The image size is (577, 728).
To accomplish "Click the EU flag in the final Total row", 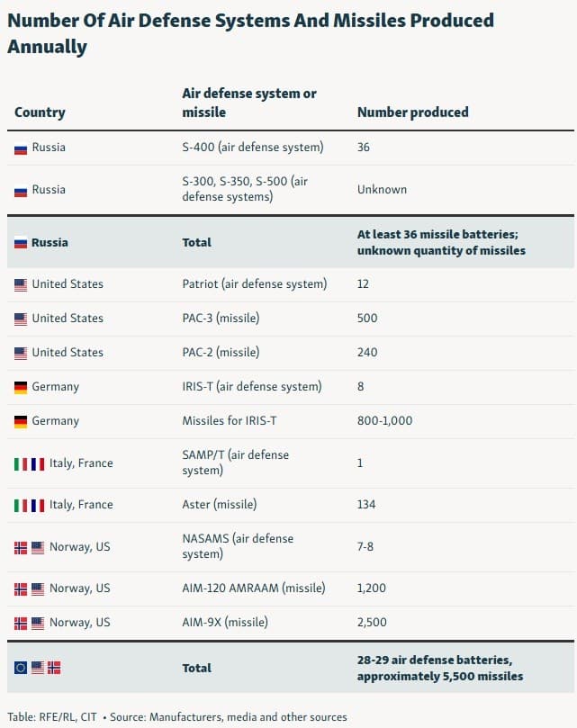I will point(21,668).
